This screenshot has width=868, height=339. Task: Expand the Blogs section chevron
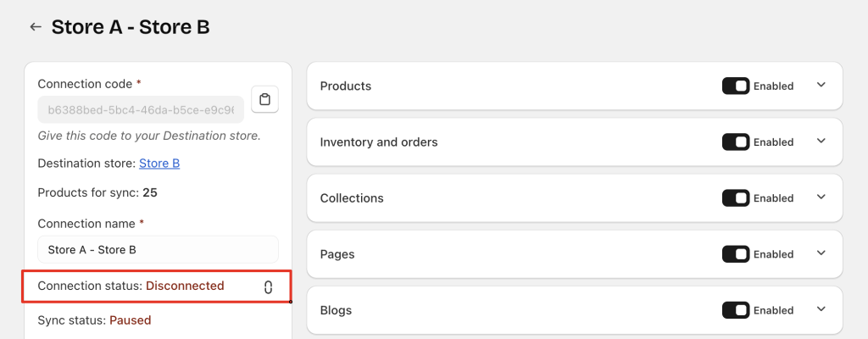point(820,308)
